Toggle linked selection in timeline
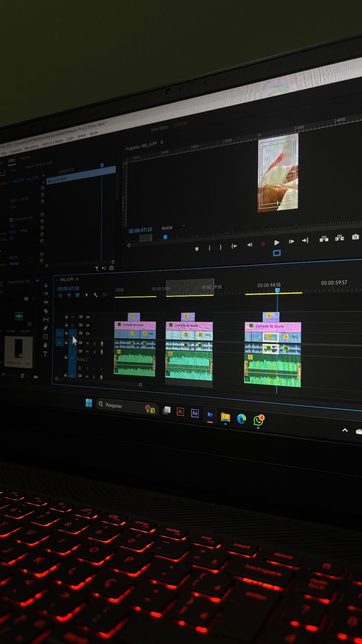Screen dimensions: 362x644 (77, 295)
